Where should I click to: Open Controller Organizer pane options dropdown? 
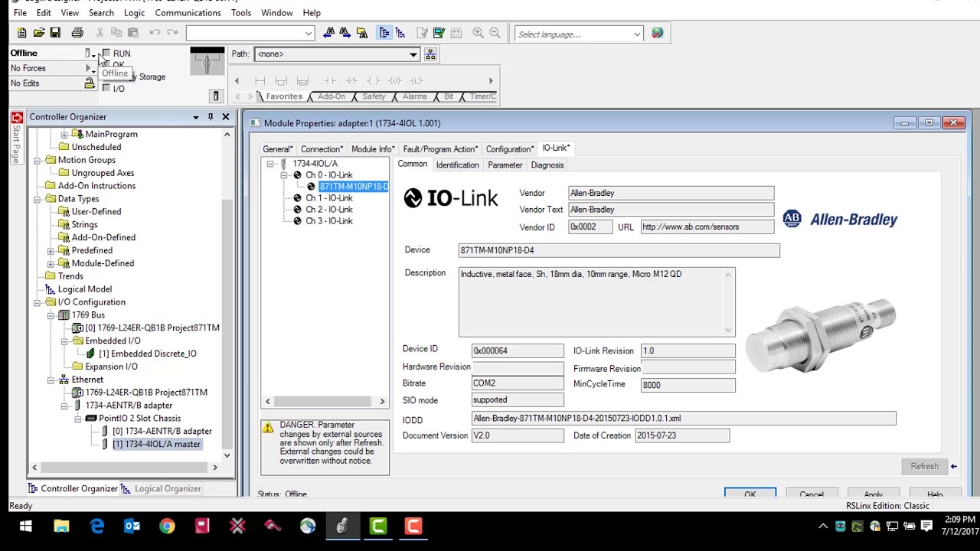[x=196, y=117]
